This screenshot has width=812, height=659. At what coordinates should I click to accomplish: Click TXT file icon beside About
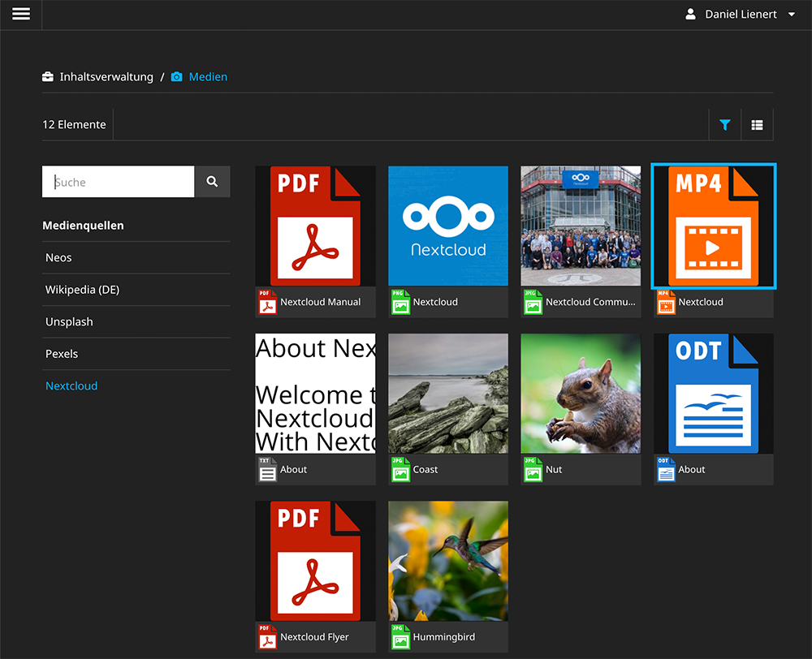coord(268,470)
